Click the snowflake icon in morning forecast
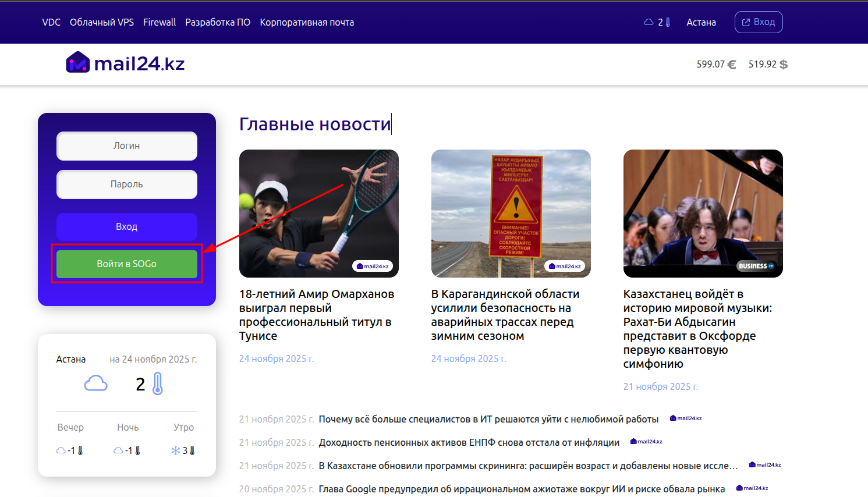The image size is (868, 497). click(x=175, y=450)
